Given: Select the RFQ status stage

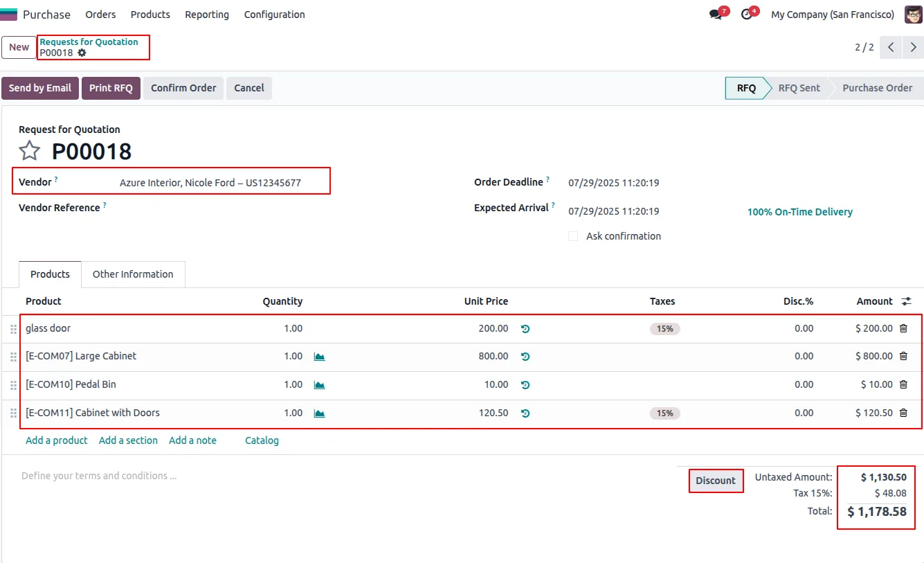Looking at the screenshot, I should click(x=746, y=88).
